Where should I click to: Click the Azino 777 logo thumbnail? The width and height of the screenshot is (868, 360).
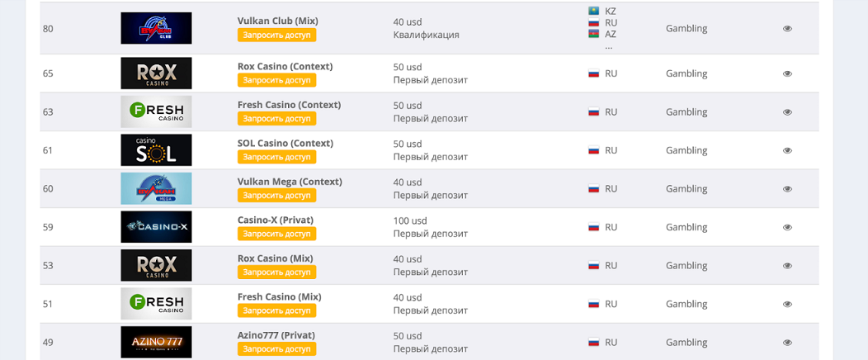coord(156,343)
